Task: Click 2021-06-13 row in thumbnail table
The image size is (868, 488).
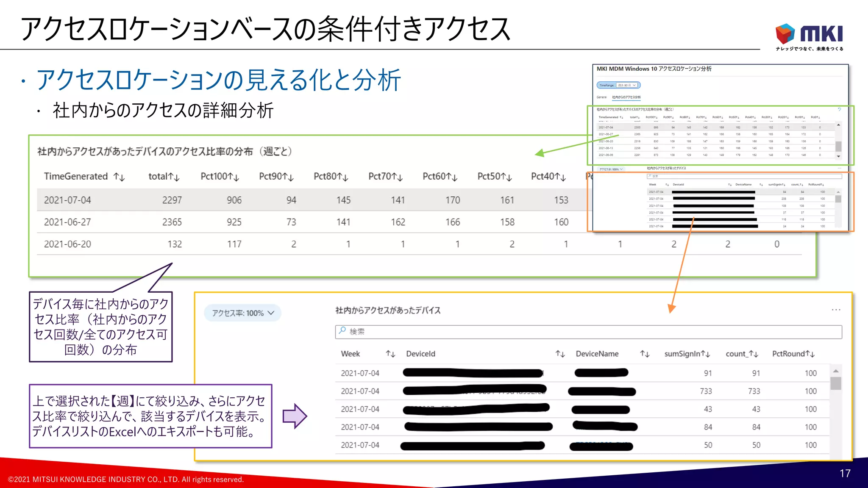Action: coord(716,148)
